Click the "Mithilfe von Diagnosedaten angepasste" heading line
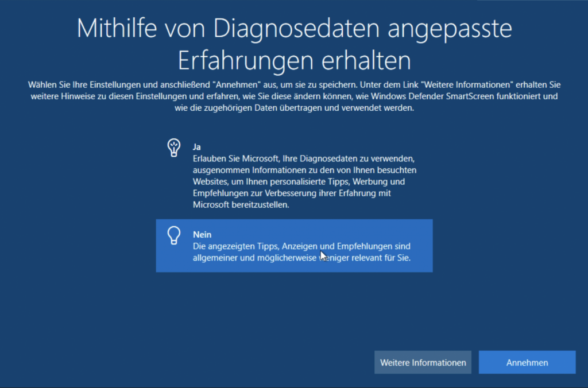The image size is (588, 388). [x=294, y=29]
